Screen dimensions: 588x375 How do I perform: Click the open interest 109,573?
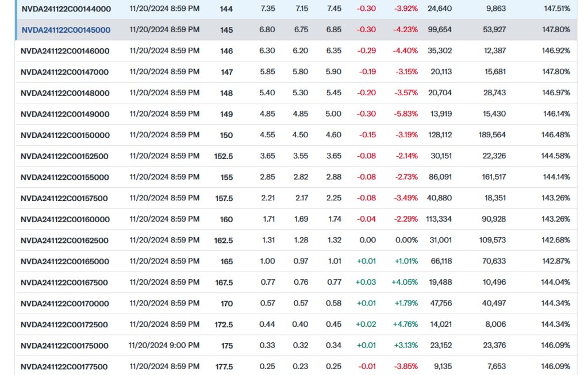[493, 240]
